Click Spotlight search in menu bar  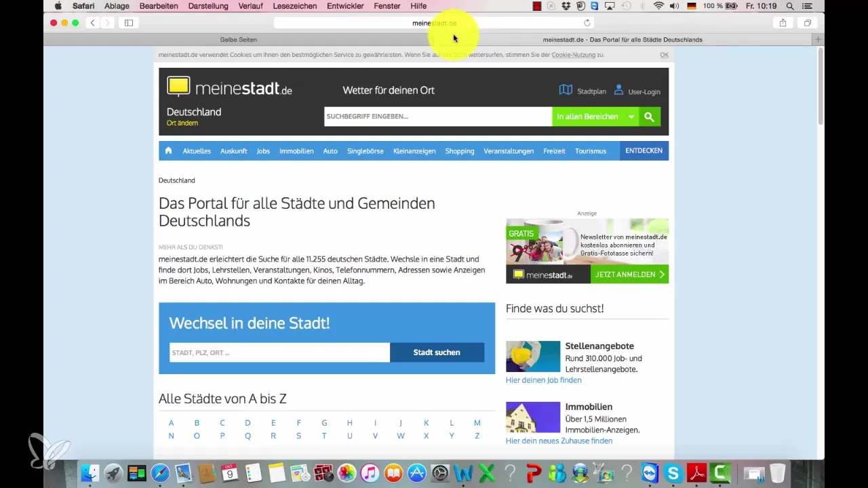tap(789, 6)
